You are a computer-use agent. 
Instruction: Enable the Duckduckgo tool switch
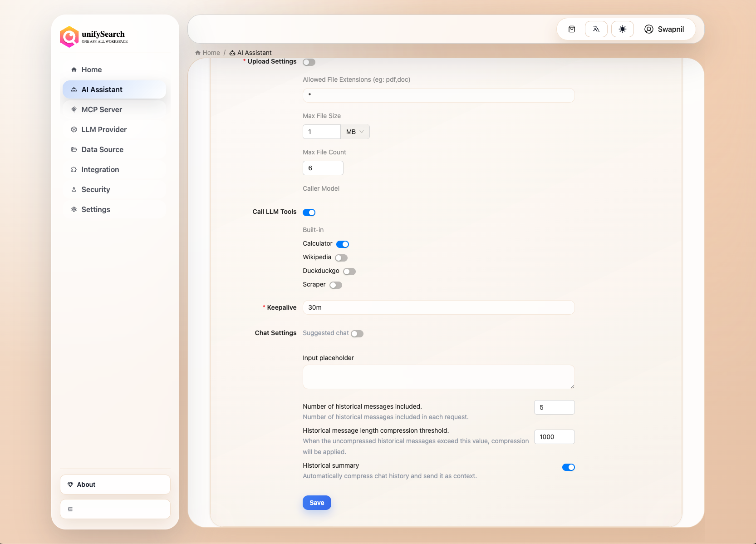[349, 272]
